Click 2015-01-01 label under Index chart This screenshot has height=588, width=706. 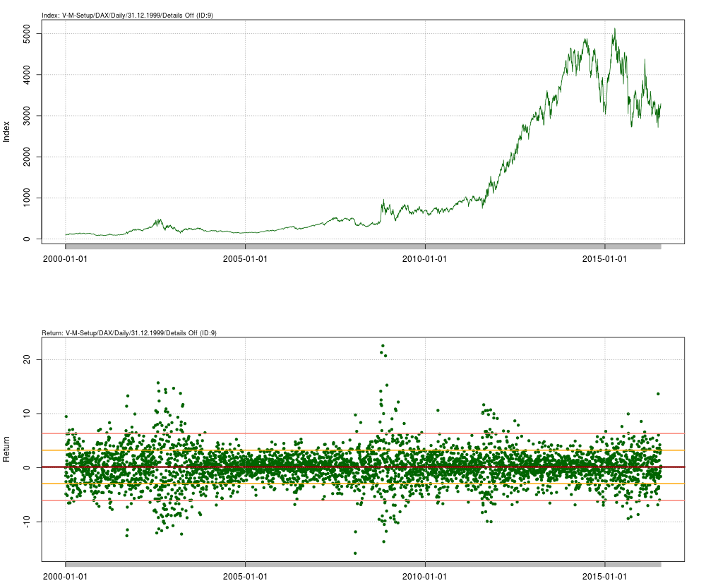click(604, 259)
